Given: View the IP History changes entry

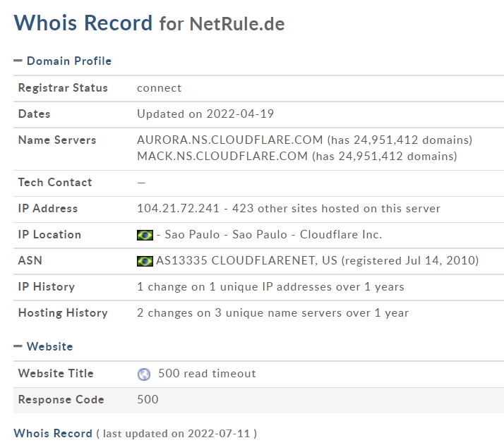Looking at the screenshot, I should (270, 287).
